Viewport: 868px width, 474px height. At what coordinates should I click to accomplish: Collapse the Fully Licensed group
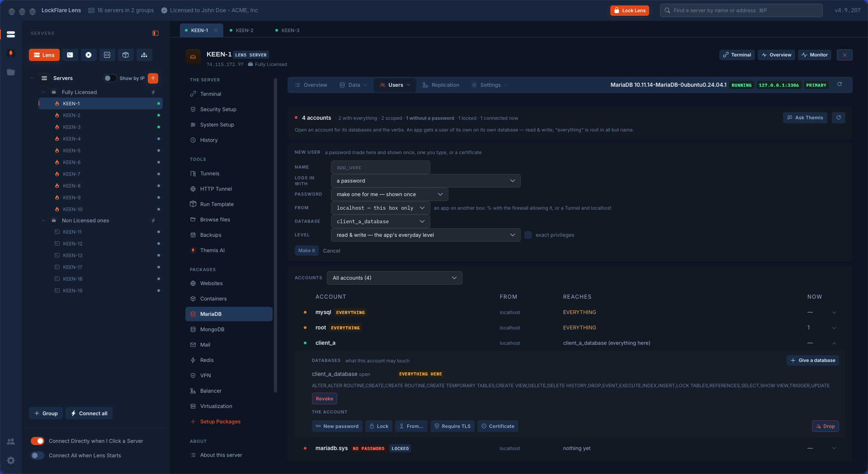tap(44, 92)
